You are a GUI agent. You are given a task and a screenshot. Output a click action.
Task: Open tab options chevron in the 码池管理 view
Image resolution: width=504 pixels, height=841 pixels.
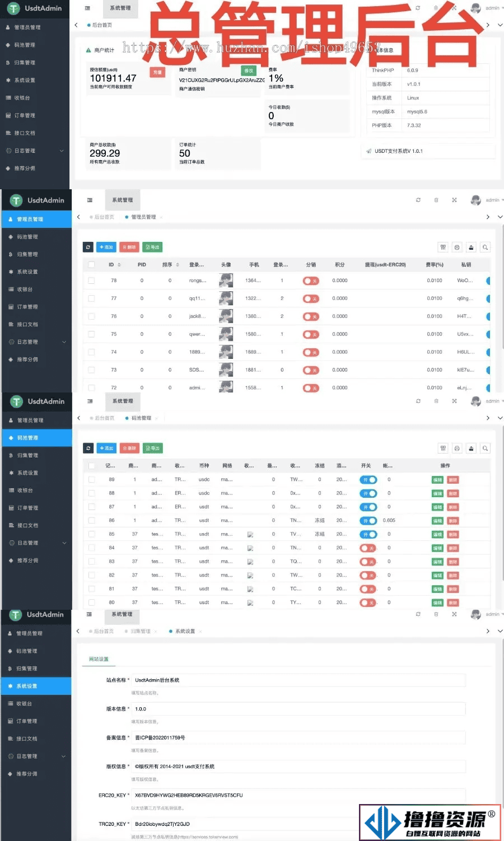(x=500, y=418)
